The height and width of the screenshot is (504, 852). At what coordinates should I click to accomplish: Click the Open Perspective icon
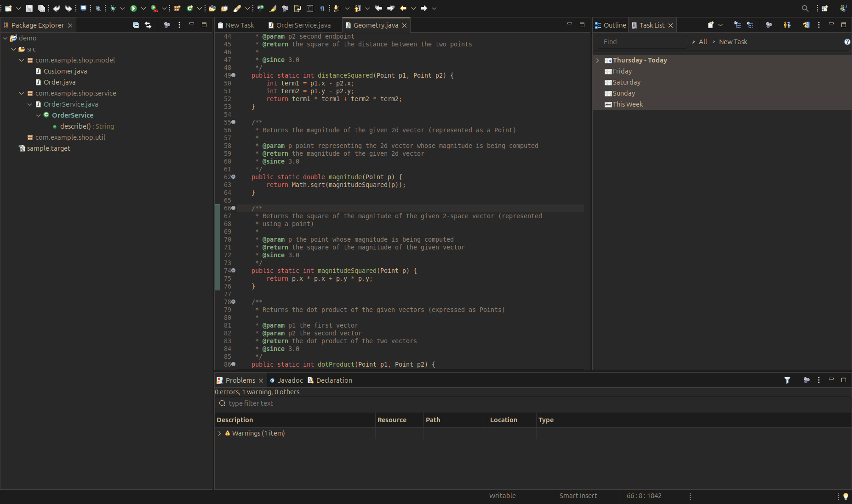pos(825,8)
